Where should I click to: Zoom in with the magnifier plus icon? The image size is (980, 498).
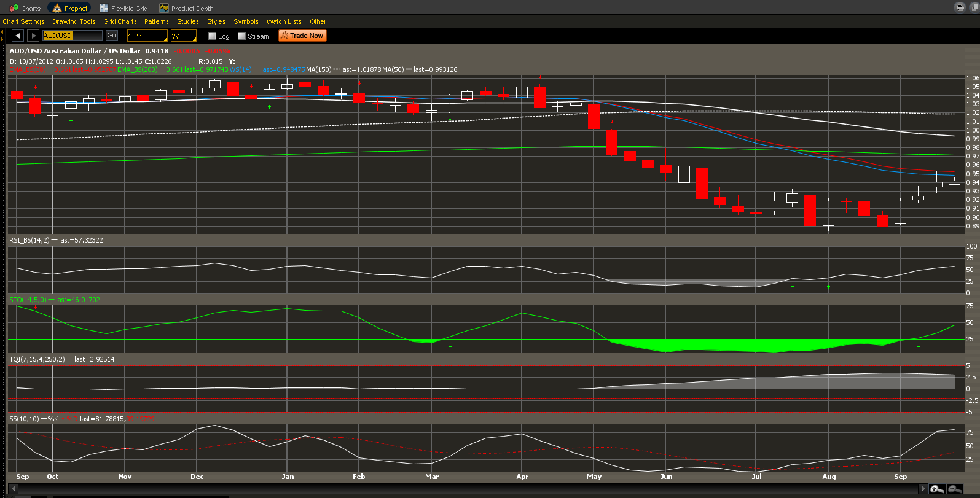(937, 489)
